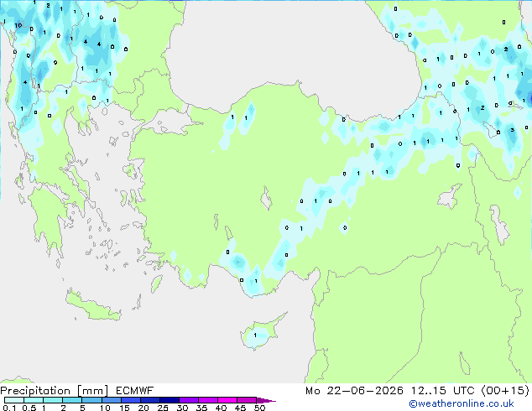This screenshot has width=532, height=411.
Task: Click the 10 mm blue legend swatch
Action: [111, 400]
